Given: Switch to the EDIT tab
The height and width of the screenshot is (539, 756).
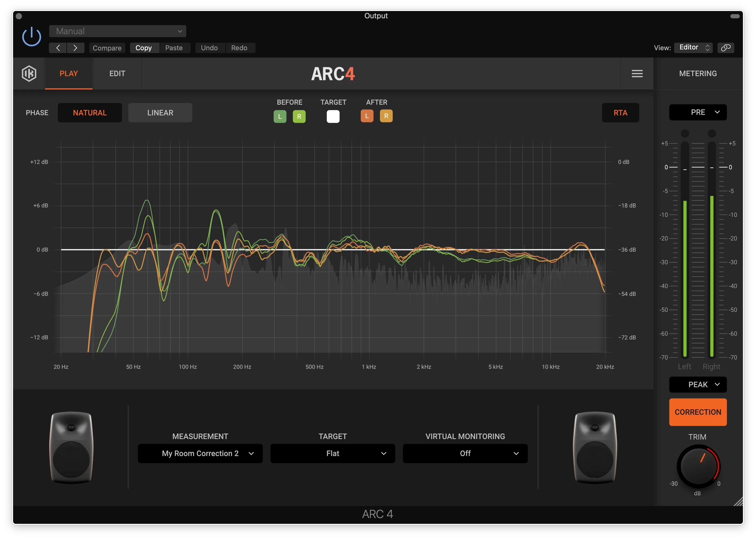Looking at the screenshot, I should pos(117,73).
